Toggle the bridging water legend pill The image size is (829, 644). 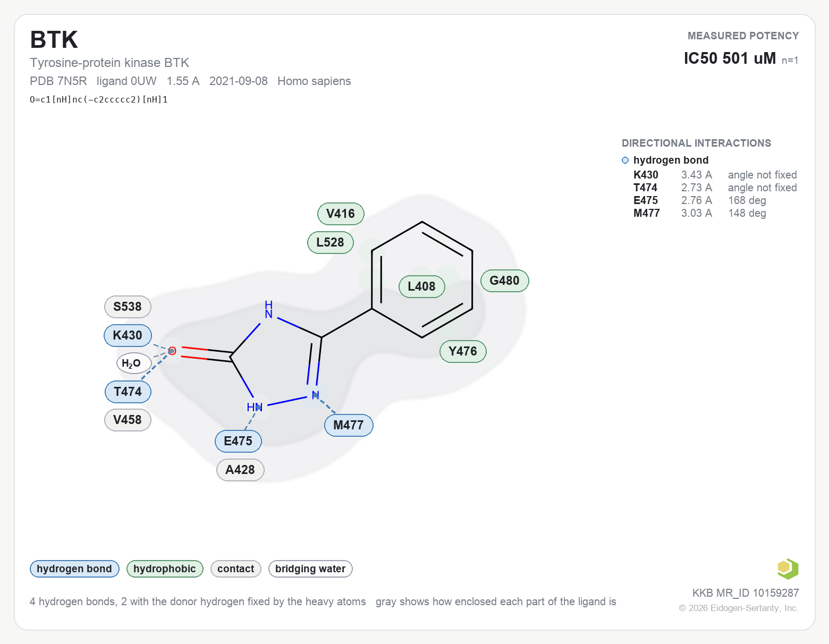pos(310,569)
